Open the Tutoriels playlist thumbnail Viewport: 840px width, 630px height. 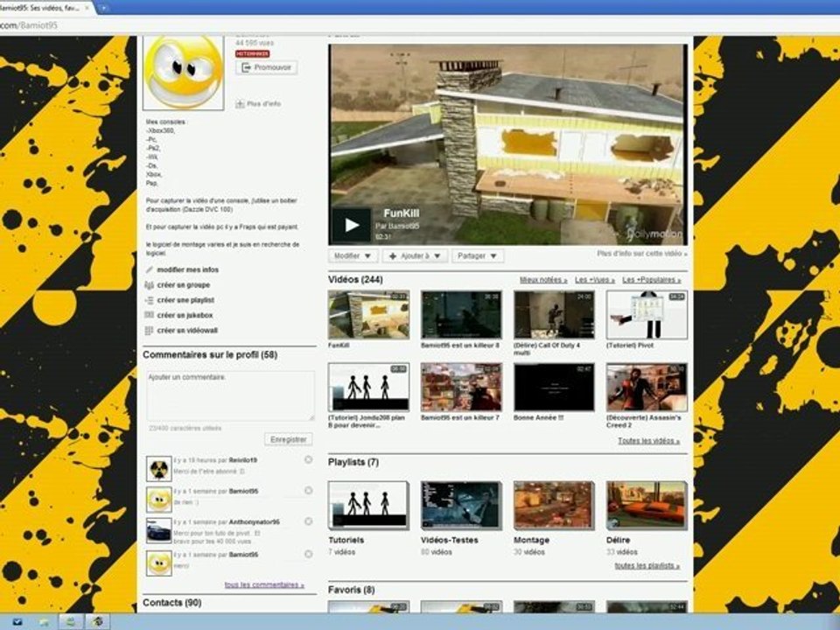(x=368, y=505)
